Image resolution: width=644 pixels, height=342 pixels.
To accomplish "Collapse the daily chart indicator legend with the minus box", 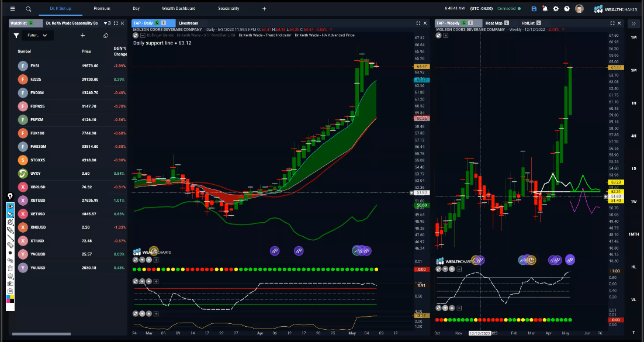I will (x=143, y=35).
